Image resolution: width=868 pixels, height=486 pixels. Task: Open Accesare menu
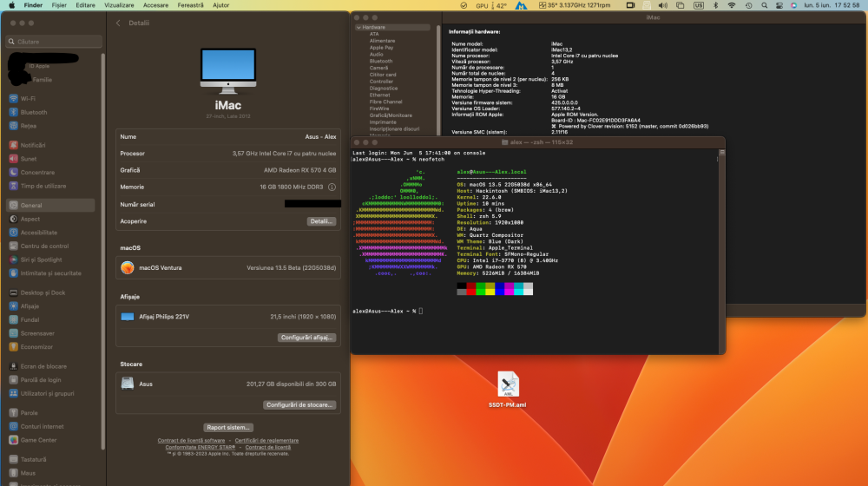[x=155, y=5]
